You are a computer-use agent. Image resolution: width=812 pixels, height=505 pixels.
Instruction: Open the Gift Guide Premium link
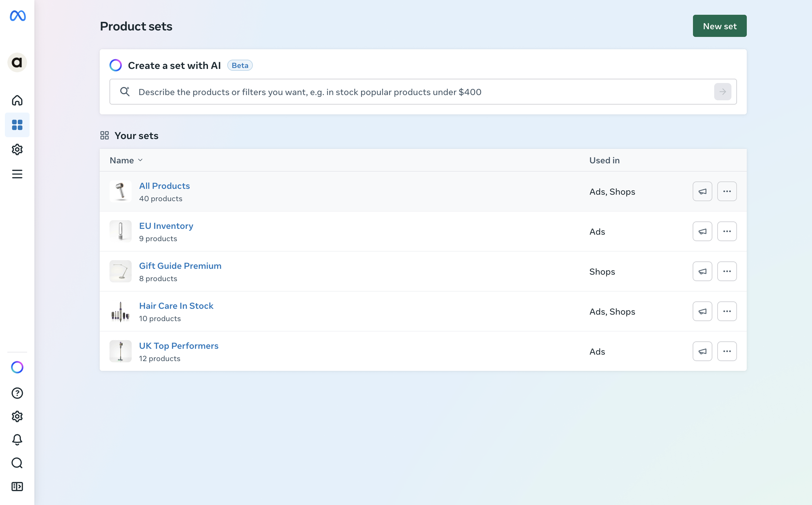click(180, 266)
